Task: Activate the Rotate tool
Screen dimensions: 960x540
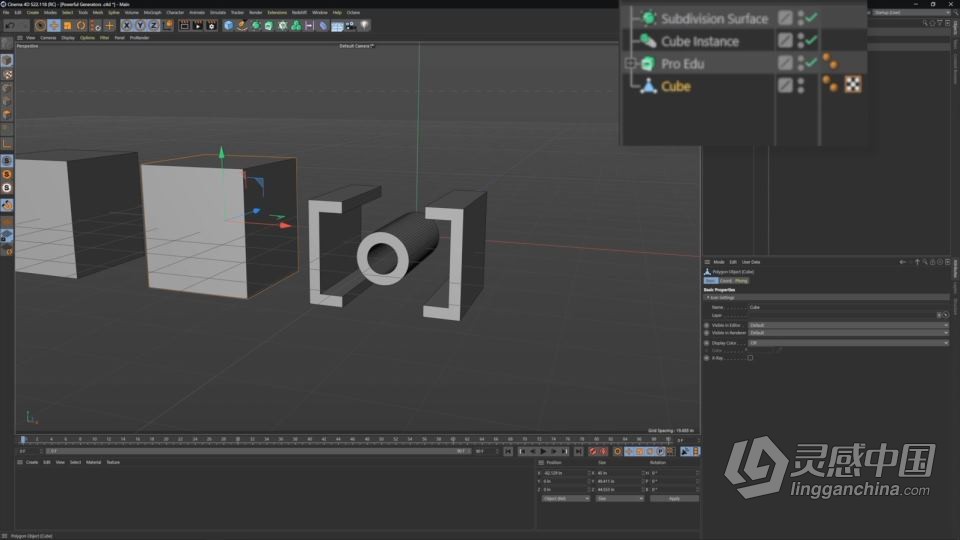Action: click(x=81, y=26)
